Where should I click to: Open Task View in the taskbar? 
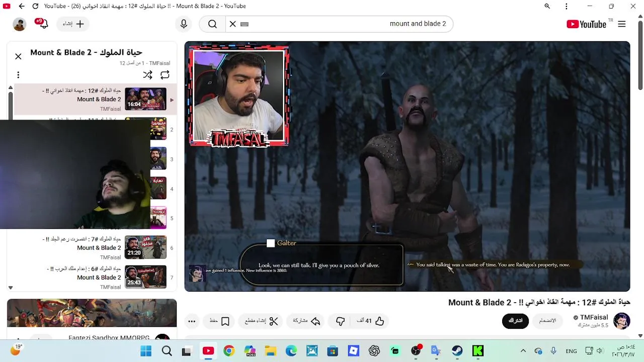(187, 351)
